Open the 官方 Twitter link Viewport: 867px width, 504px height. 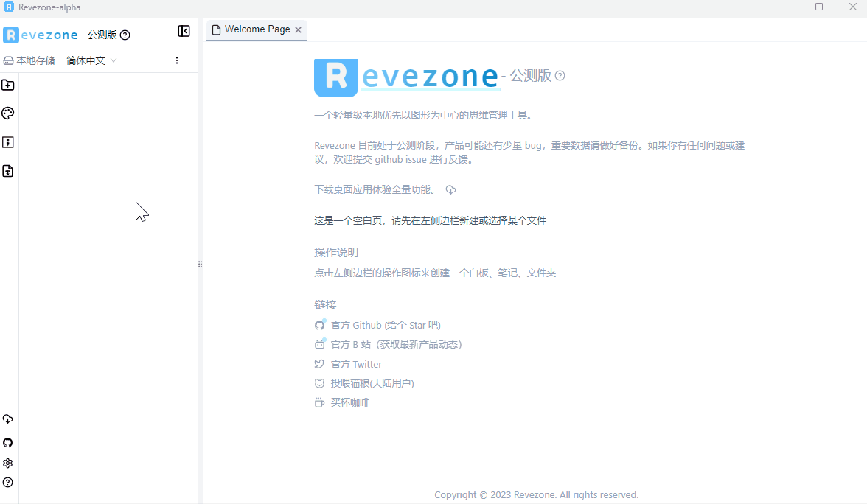point(356,363)
